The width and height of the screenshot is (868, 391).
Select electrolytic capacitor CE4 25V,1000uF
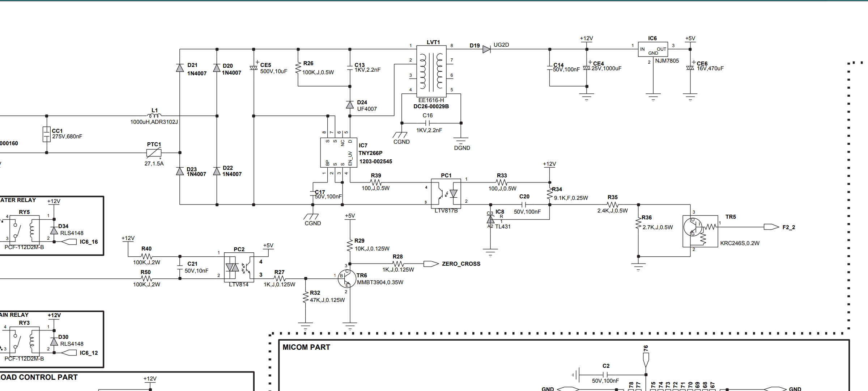(587, 68)
